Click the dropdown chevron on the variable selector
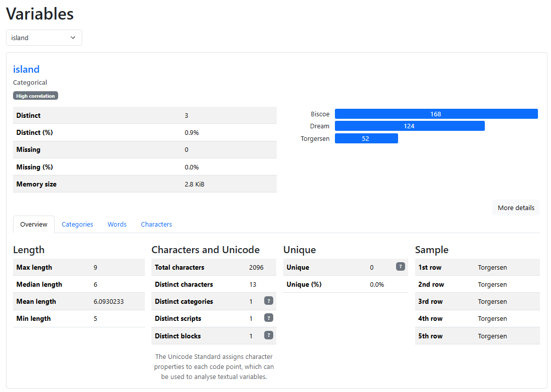The width and height of the screenshot is (551, 392). [73, 38]
